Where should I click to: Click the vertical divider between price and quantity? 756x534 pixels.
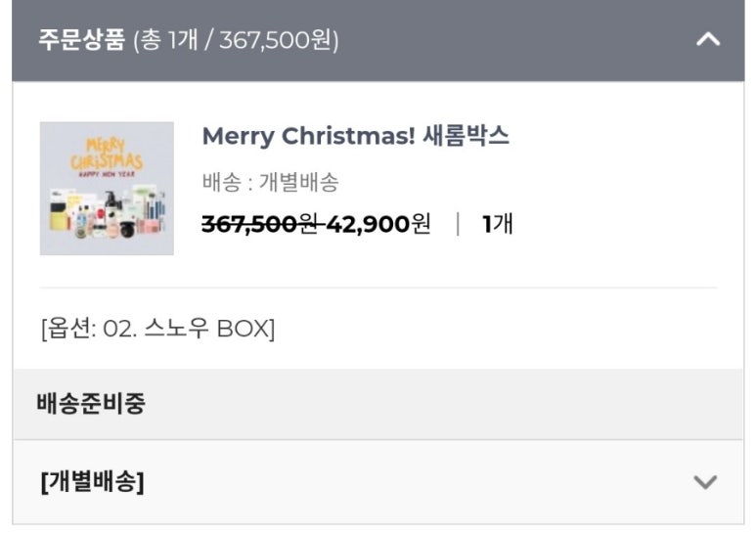(457, 224)
